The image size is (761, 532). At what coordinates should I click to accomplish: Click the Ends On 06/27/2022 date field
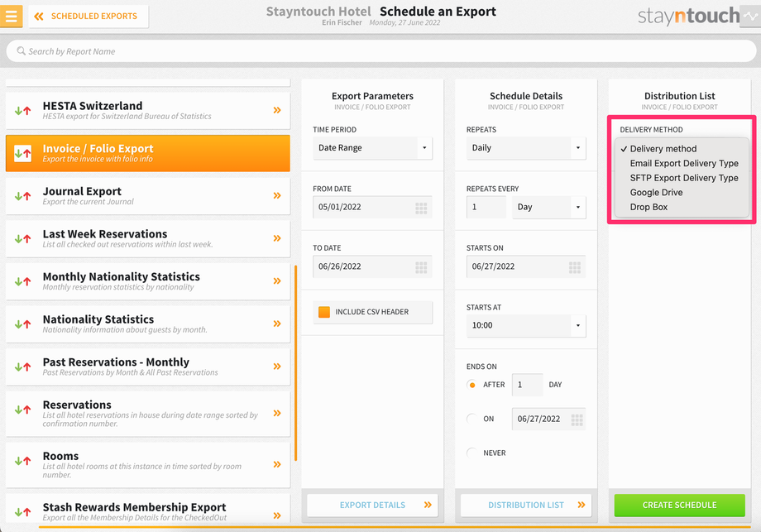pyautogui.click(x=548, y=419)
